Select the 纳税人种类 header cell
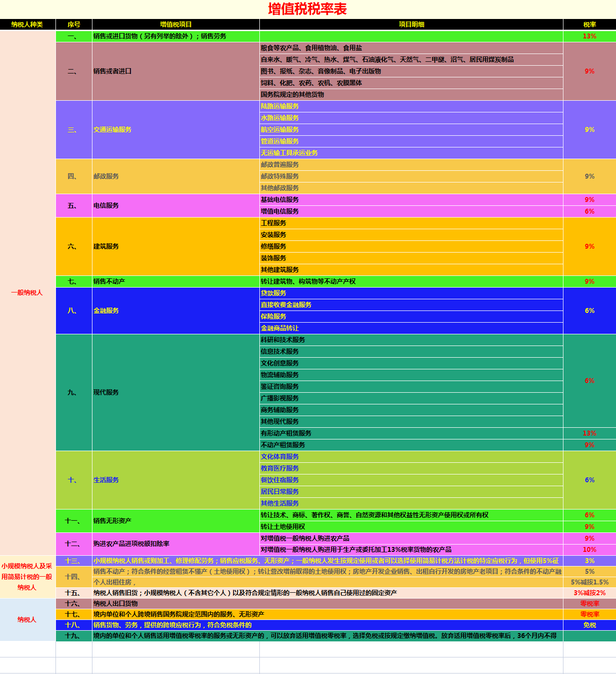616x674 pixels. click(27, 24)
